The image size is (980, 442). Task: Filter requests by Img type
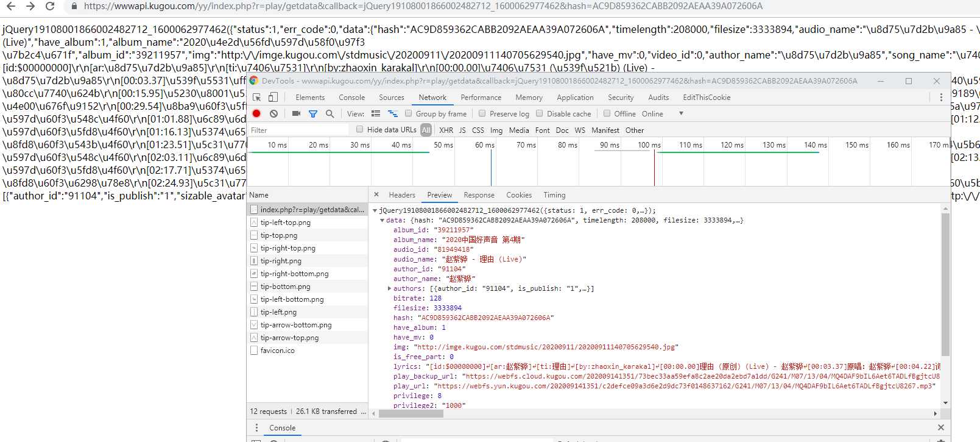click(496, 130)
